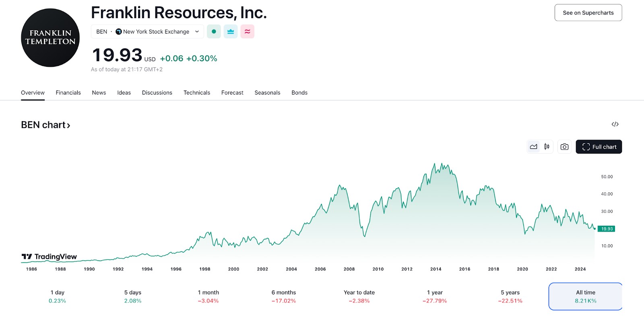Open the embed code icon
This screenshot has width=644, height=319.
coord(615,124)
